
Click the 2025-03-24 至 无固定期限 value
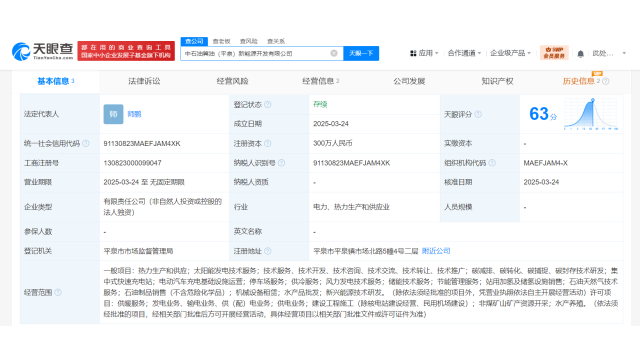pyautogui.click(x=144, y=182)
